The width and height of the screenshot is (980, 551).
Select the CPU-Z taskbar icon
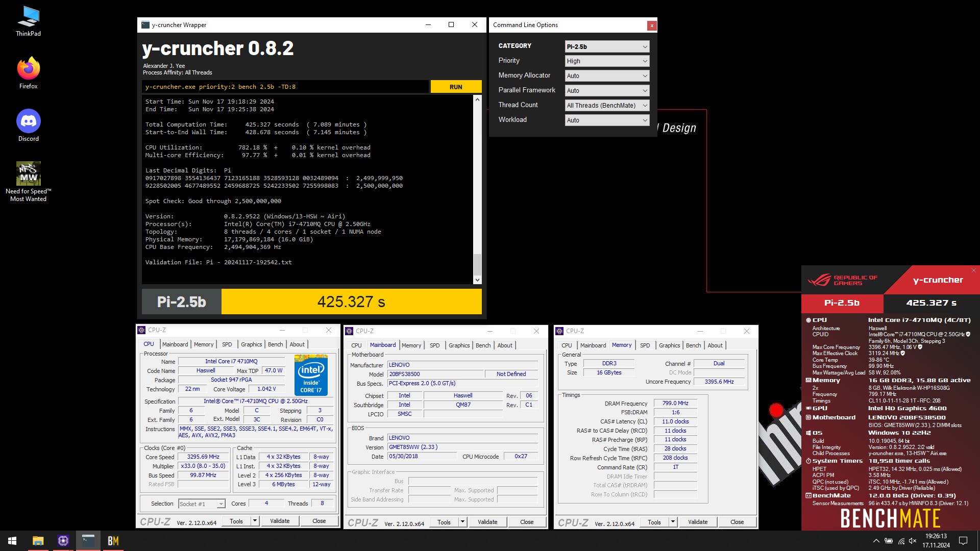pyautogui.click(x=63, y=541)
